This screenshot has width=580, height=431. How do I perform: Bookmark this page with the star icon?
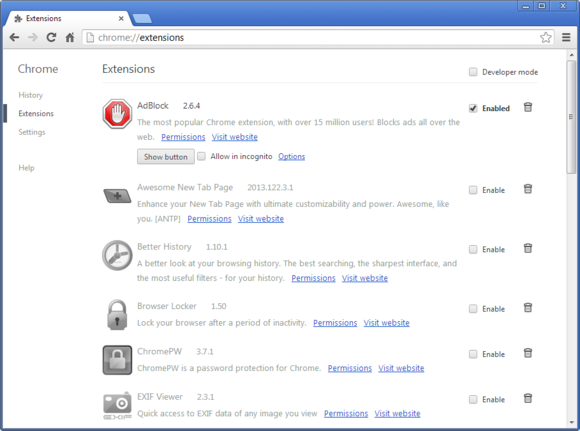pyautogui.click(x=546, y=37)
